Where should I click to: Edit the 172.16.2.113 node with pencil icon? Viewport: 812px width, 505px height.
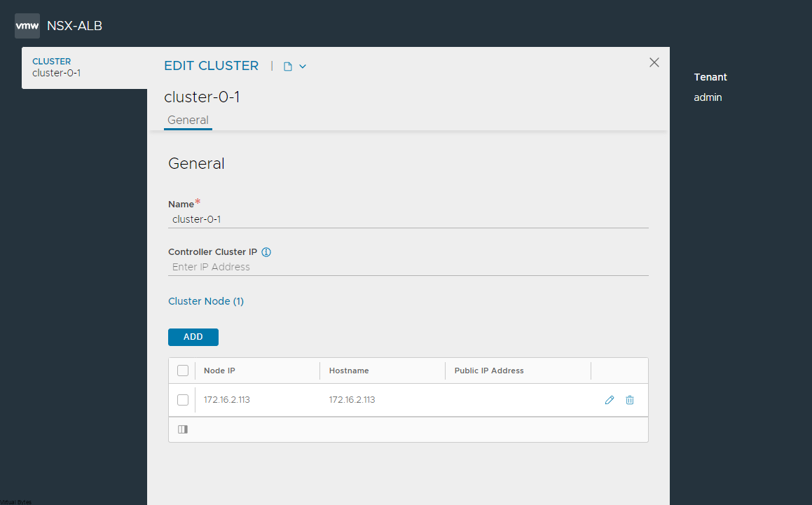pyautogui.click(x=610, y=400)
